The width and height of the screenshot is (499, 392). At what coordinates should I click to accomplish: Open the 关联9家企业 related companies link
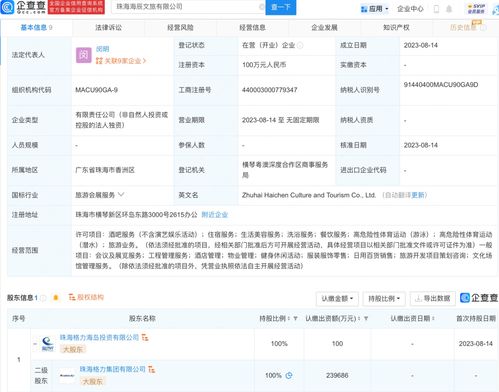[121, 61]
